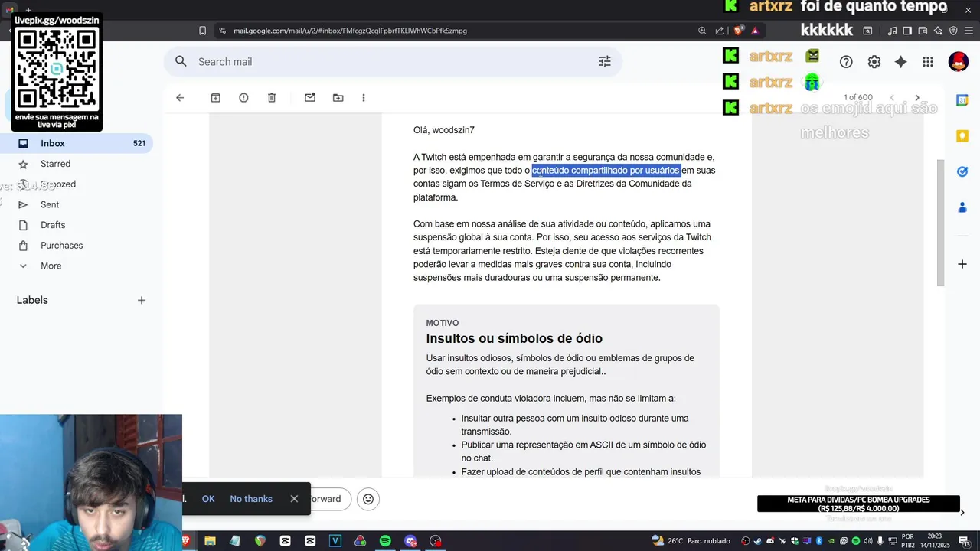This screenshot has height=551, width=980.
Task: Open Gmail support help icon
Action: (x=846, y=62)
